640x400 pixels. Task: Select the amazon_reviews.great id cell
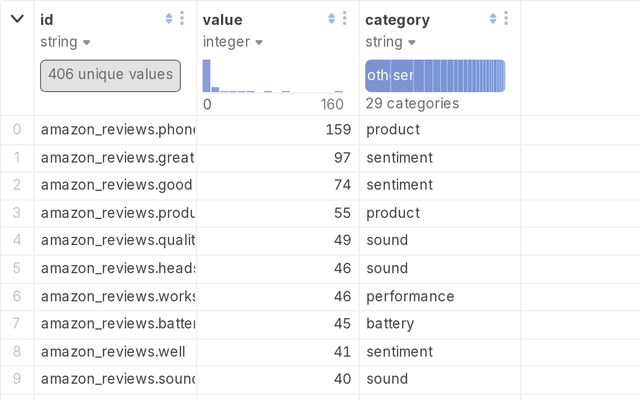(x=115, y=157)
